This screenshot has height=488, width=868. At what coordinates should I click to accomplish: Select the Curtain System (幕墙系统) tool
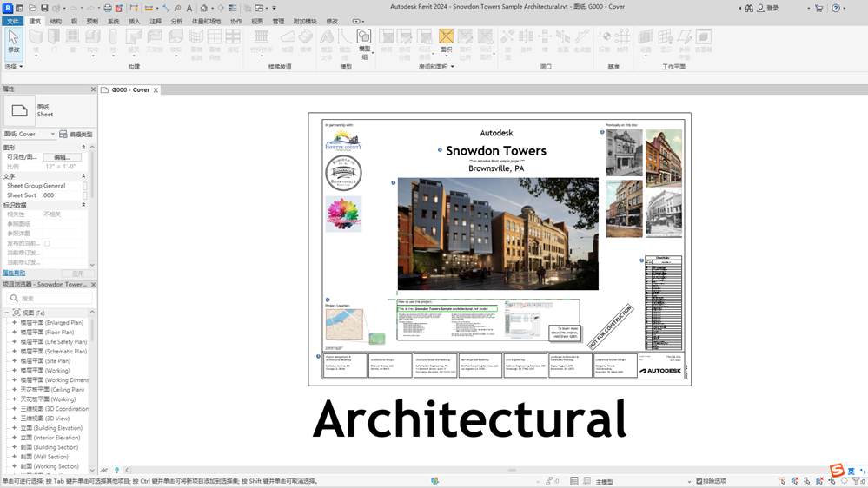(196, 45)
